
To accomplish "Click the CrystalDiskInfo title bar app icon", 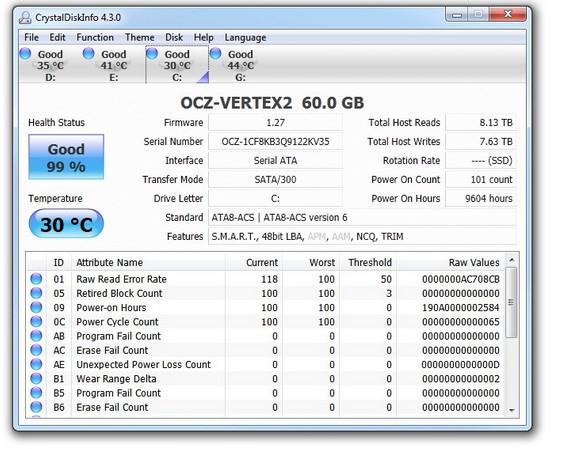I will (25, 17).
